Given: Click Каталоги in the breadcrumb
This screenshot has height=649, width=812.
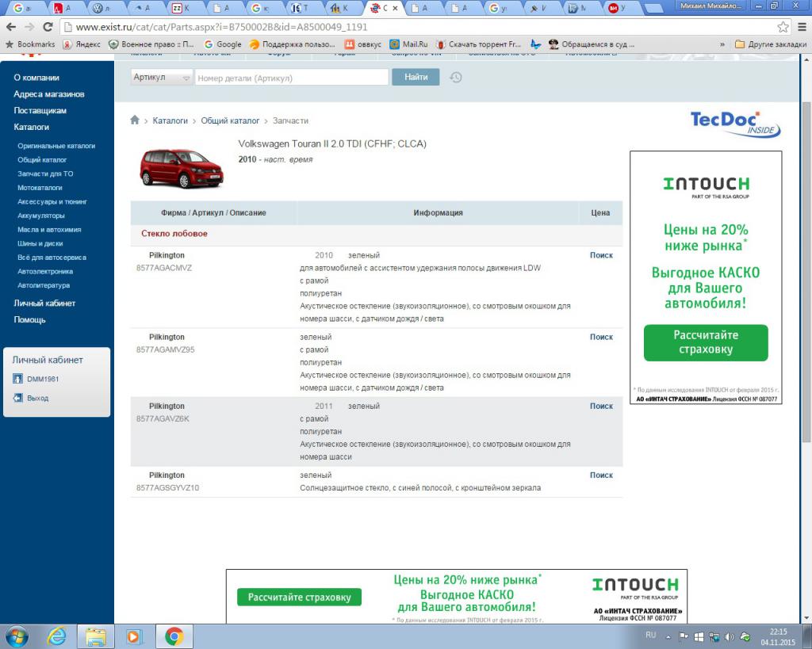Looking at the screenshot, I should click(170, 120).
